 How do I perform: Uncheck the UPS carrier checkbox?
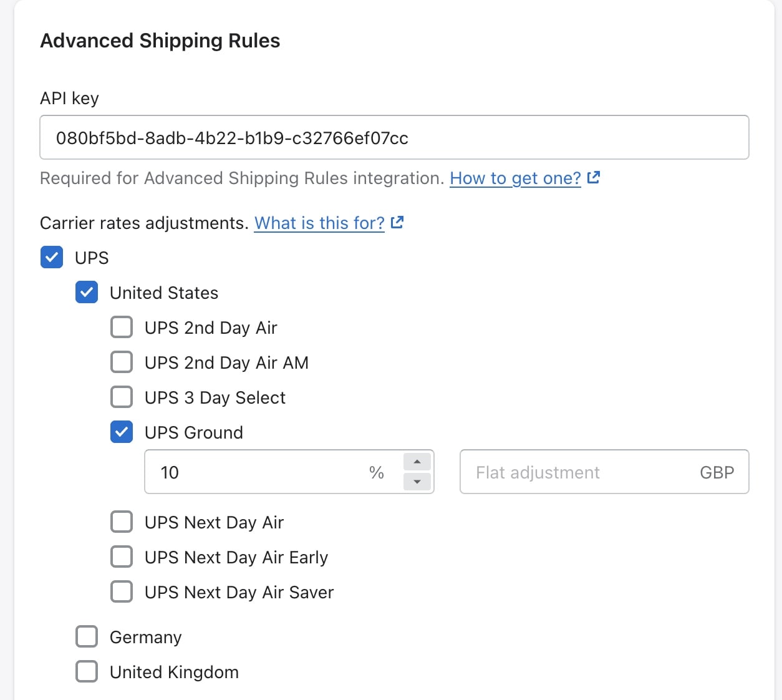pos(52,257)
